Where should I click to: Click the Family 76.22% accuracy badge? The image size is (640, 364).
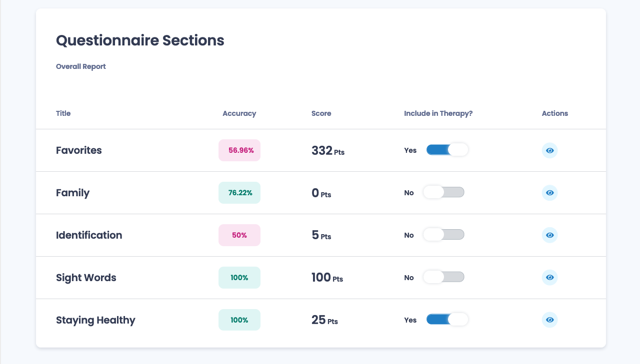[x=239, y=193]
